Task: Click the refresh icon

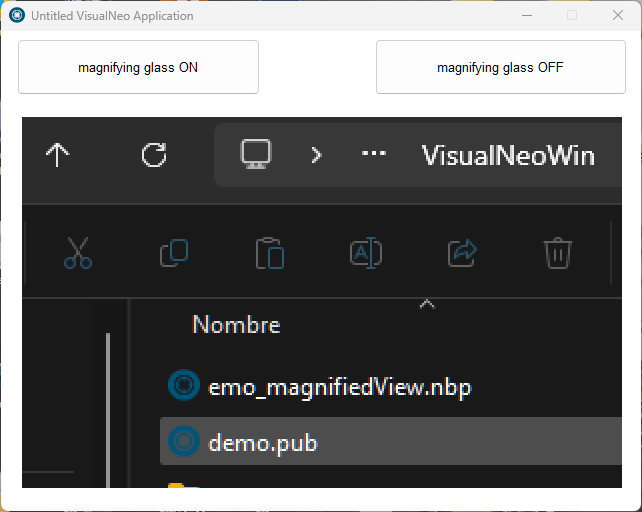Action: point(154,155)
